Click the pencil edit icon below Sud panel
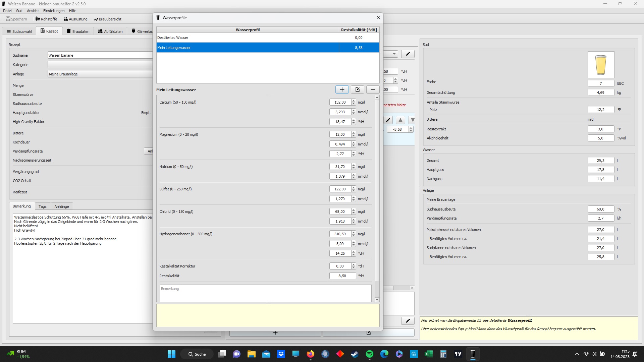 [408, 321]
